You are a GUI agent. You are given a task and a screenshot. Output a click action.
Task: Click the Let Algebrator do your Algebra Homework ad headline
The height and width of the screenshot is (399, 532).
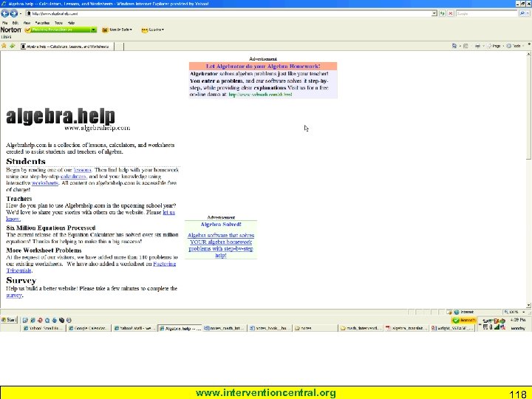[x=263, y=66]
